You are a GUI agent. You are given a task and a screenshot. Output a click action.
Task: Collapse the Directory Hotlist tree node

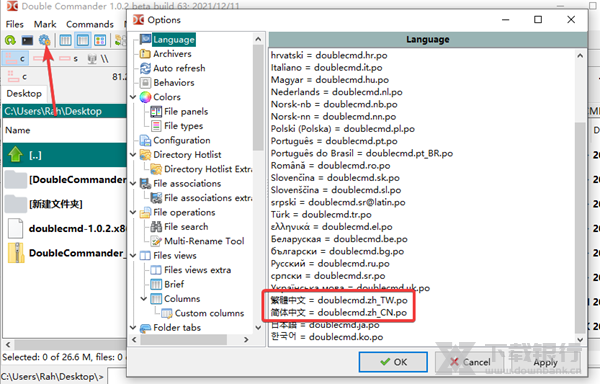[133, 155]
